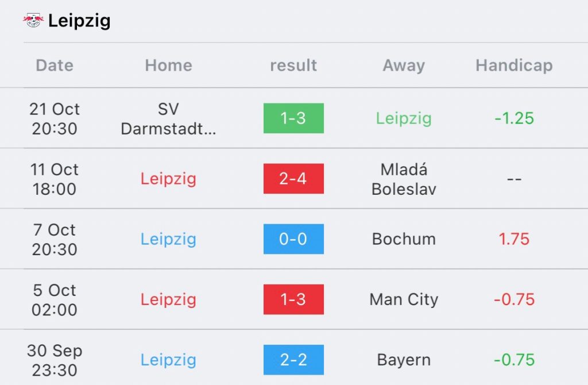Select the Date column header
Screen dimensions: 588x385
pos(55,66)
